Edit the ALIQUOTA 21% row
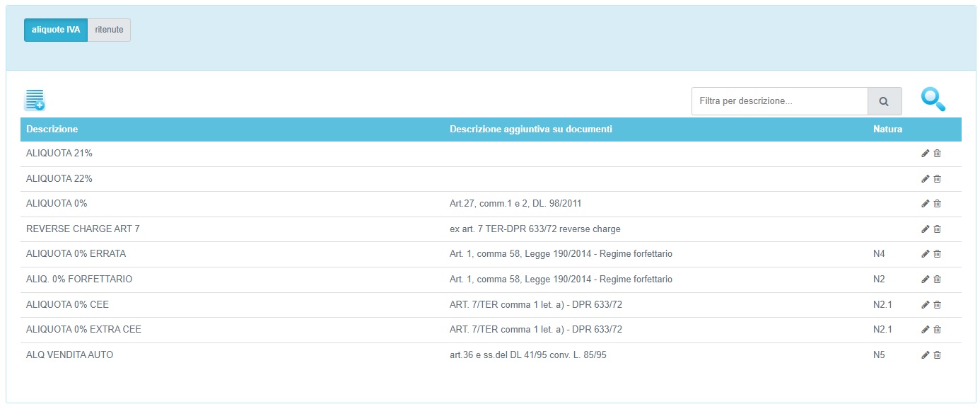Viewport: 980px width, 409px height. 926,154
